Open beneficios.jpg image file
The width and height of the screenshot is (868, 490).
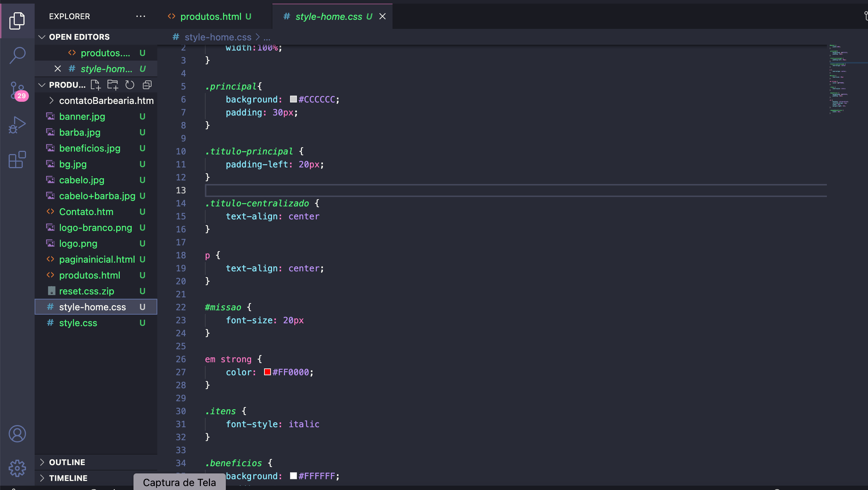(96, 148)
